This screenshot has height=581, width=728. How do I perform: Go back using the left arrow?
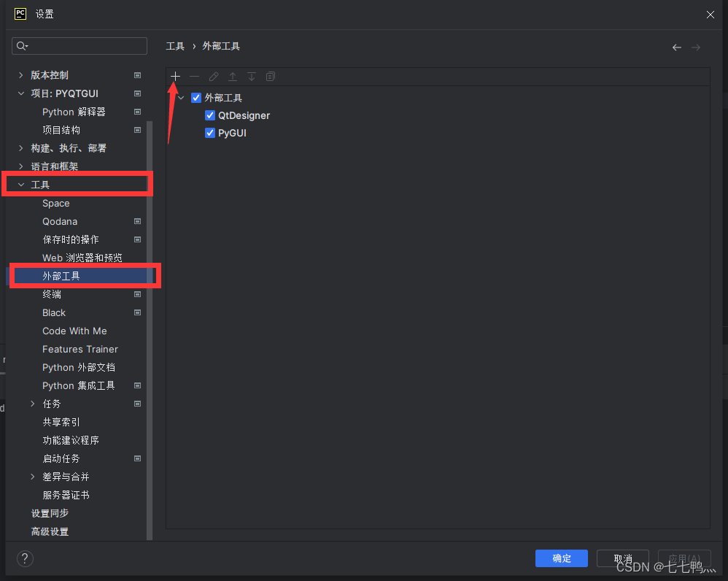677,47
